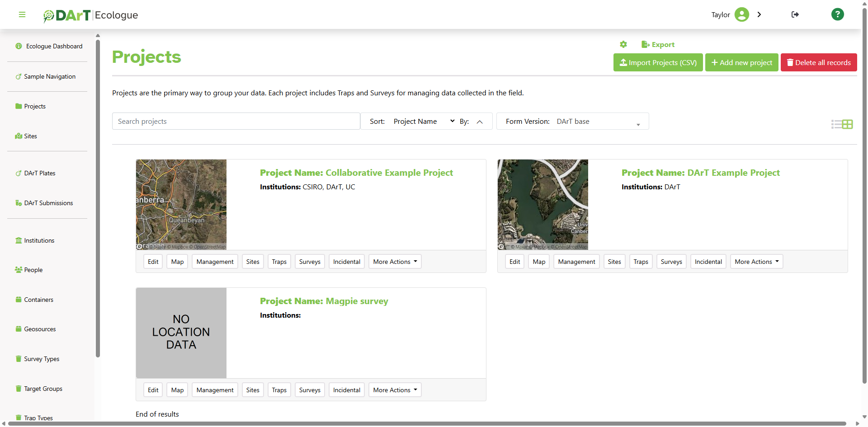Click Delete all records

pos(818,62)
